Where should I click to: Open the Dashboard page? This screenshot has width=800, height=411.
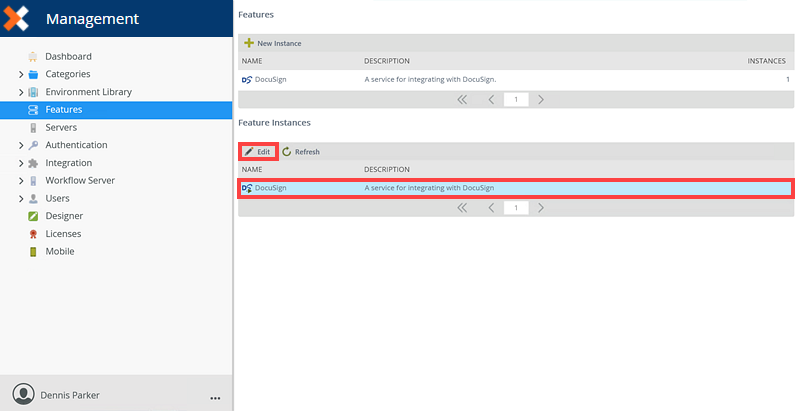pos(68,57)
